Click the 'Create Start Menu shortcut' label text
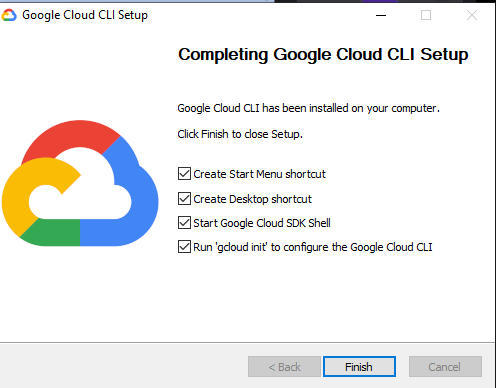 (x=259, y=174)
